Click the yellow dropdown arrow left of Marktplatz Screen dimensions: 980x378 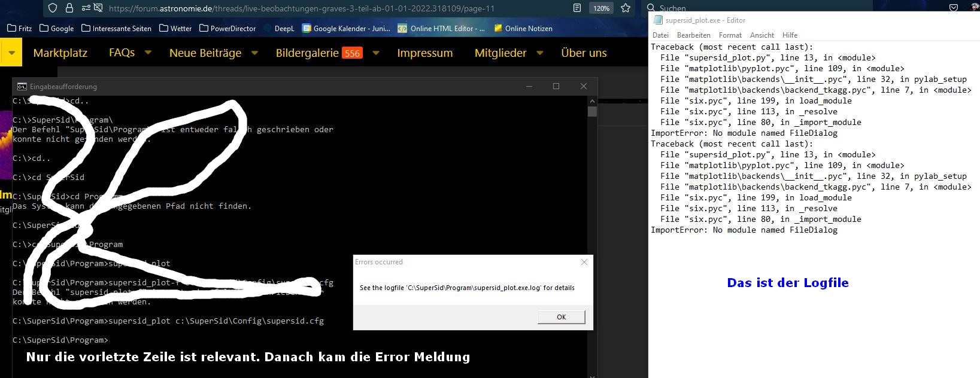point(11,53)
